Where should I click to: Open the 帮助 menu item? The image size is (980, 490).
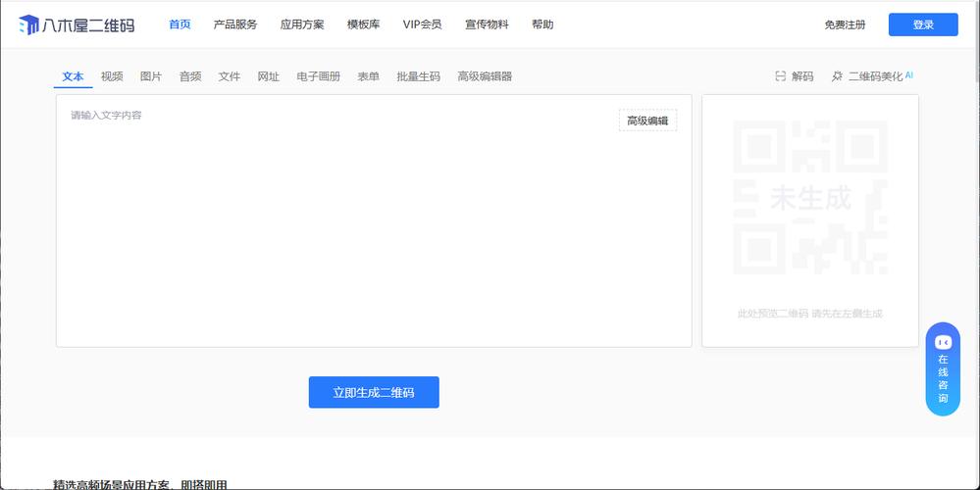coord(542,24)
